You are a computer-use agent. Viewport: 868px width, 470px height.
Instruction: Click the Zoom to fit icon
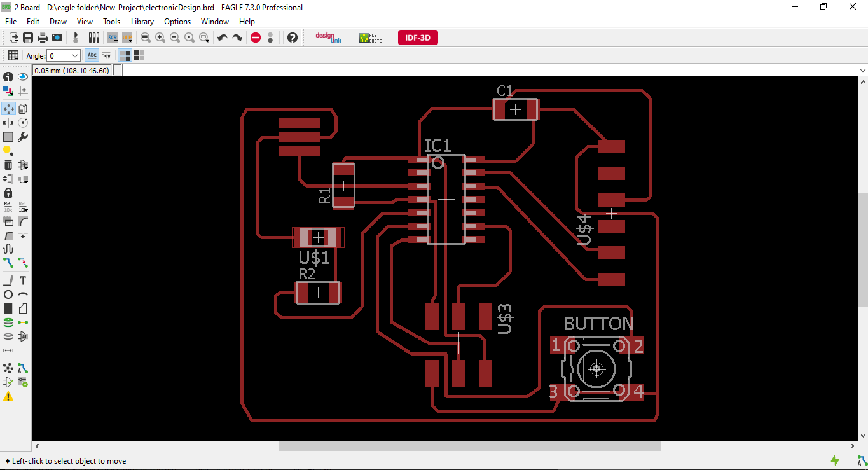146,38
